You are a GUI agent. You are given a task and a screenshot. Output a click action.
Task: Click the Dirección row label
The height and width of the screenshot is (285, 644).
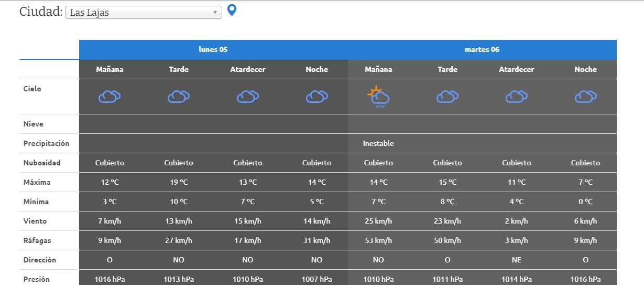(x=39, y=260)
